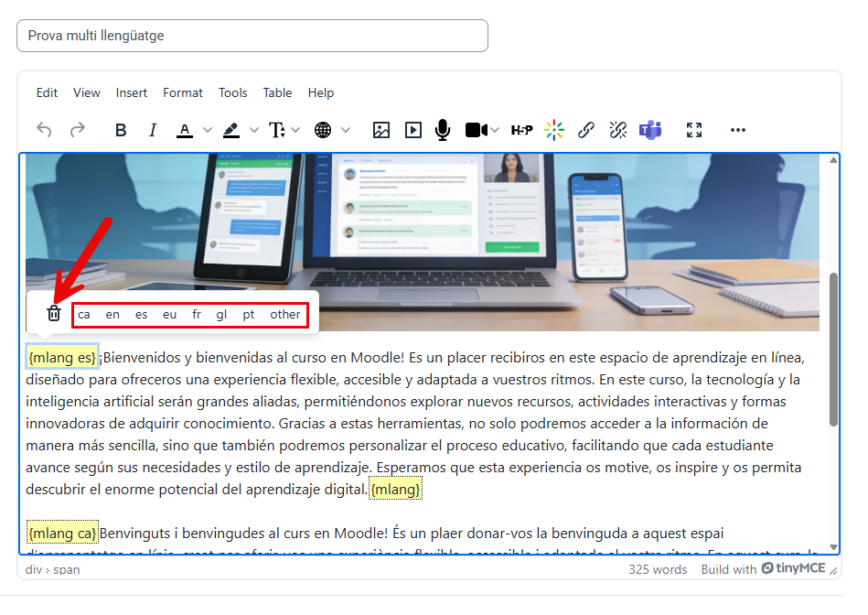Open the language globe dropdown arrow
868x615 pixels.
tap(346, 130)
